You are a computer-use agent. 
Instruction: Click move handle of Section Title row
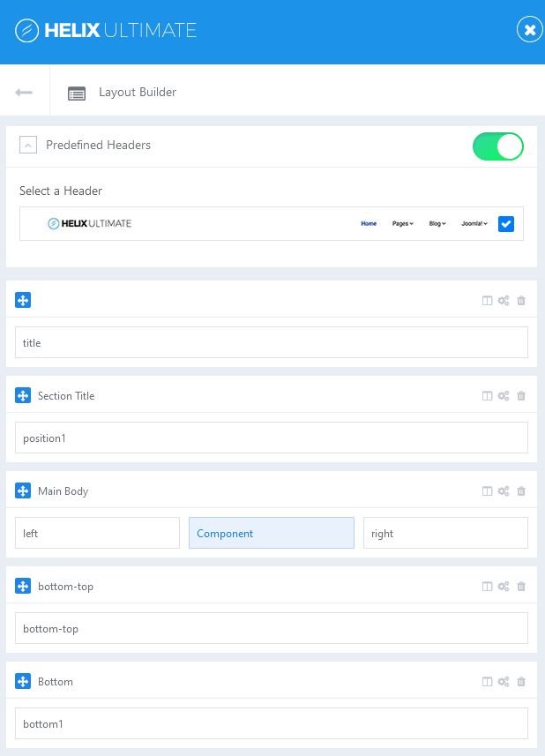(23, 396)
